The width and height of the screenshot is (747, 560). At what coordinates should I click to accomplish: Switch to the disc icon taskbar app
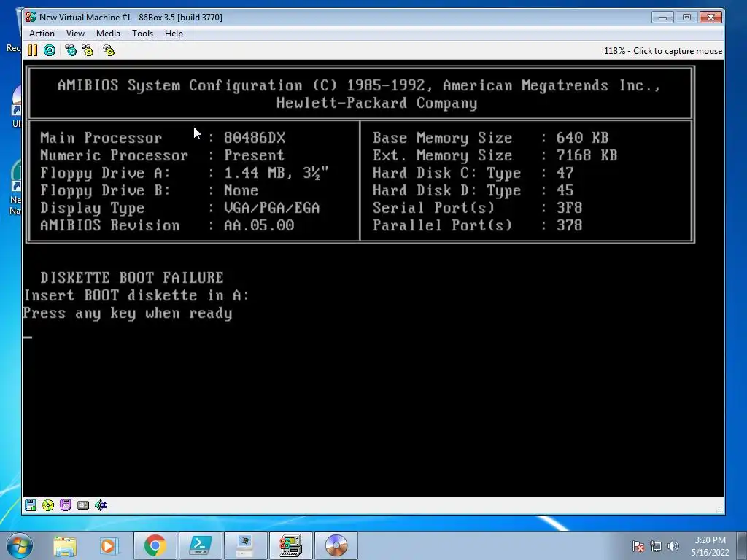(x=336, y=545)
